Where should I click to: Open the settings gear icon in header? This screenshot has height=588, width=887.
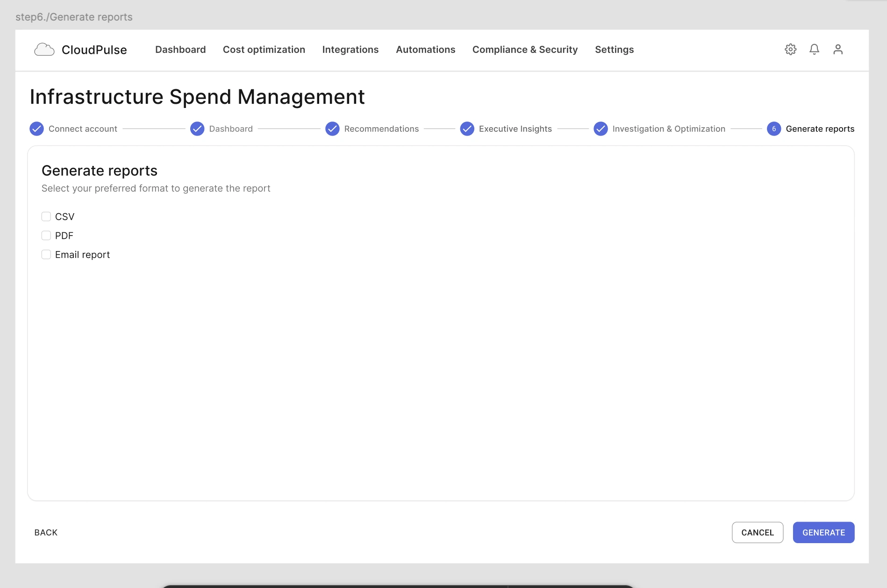[790, 50]
